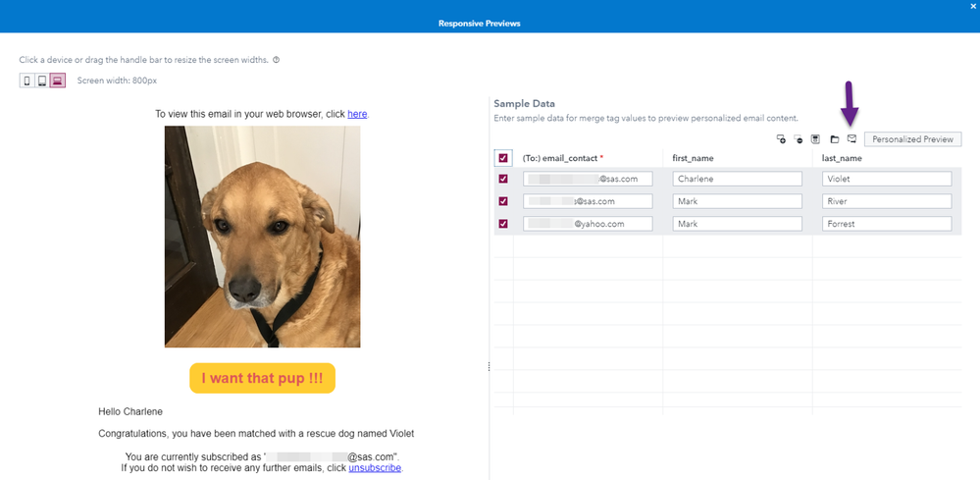Click the last_name column header
Screen dimensions: 980x480
point(842,158)
